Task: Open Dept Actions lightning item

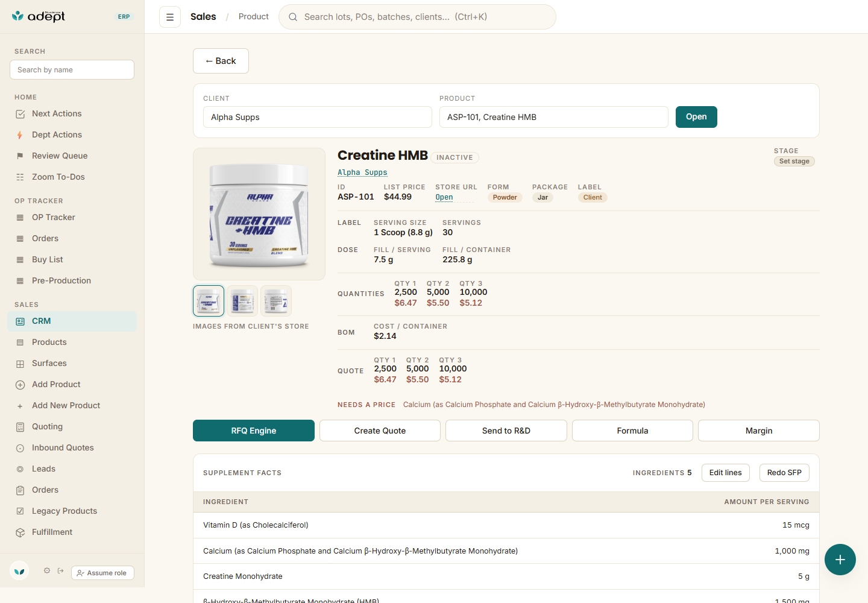Action: [72, 134]
